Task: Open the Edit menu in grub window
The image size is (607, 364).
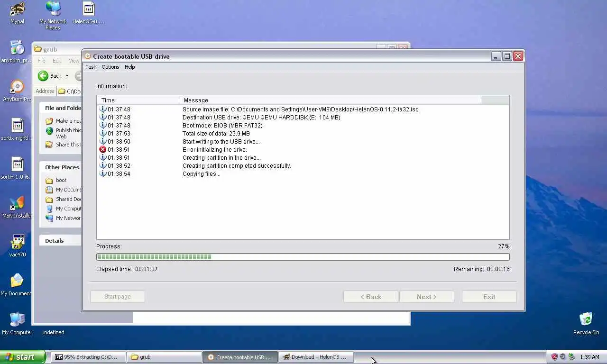Action: tap(57, 61)
